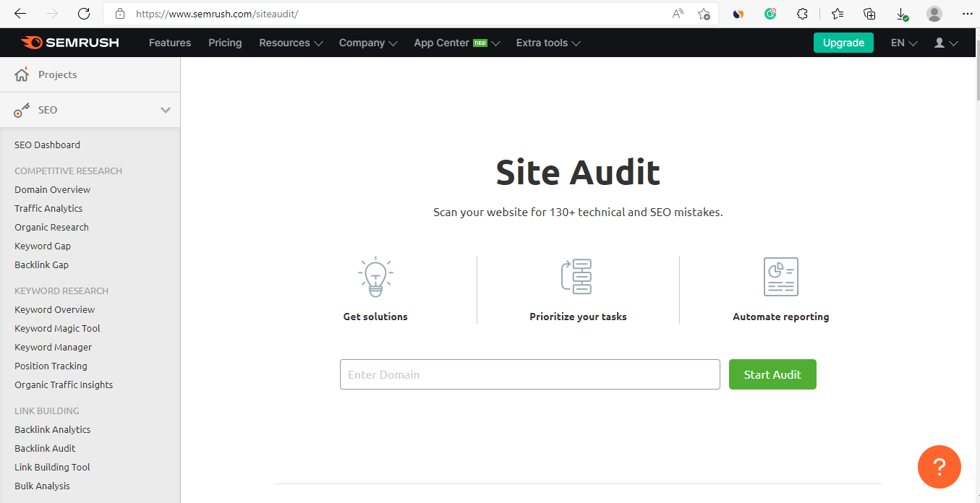Open Keyword Gap link
This screenshot has height=503, width=980.
43,246
